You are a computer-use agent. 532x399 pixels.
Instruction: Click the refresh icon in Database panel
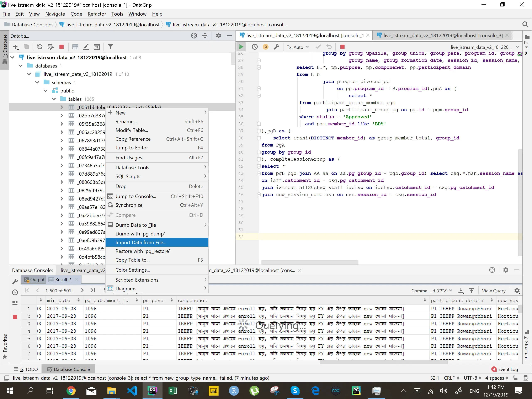[40, 47]
